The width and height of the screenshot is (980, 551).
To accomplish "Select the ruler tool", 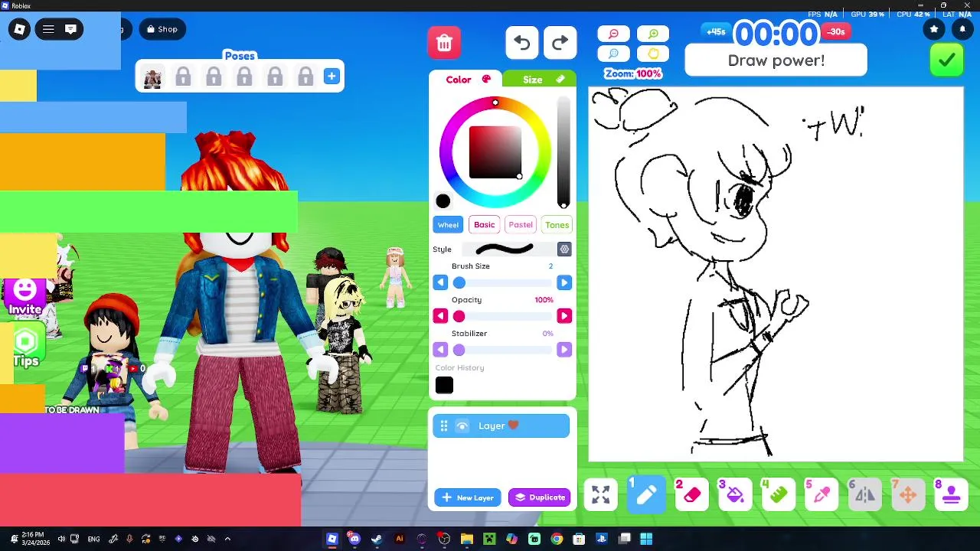I will pos(779,495).
